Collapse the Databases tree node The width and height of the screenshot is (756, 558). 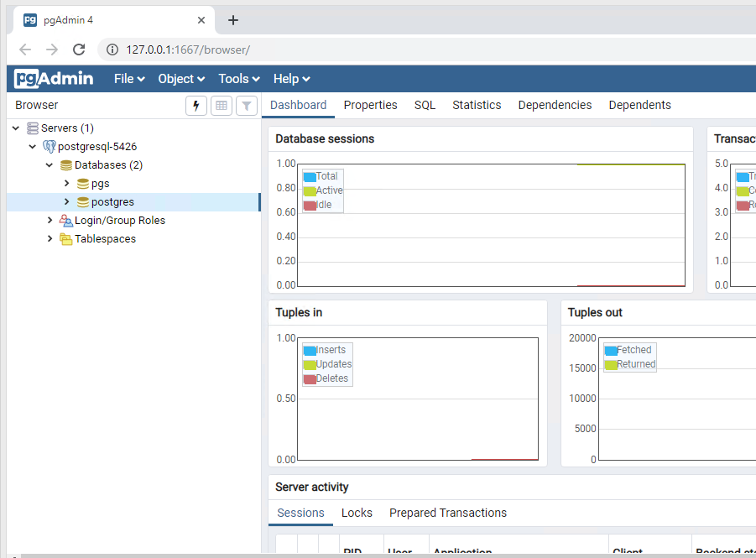(50, 165)
